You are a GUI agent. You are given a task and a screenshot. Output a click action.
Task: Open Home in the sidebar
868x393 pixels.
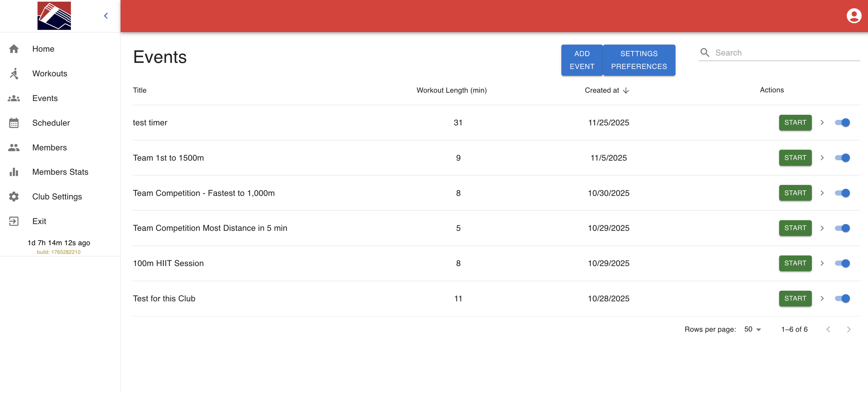pos(60,49)
